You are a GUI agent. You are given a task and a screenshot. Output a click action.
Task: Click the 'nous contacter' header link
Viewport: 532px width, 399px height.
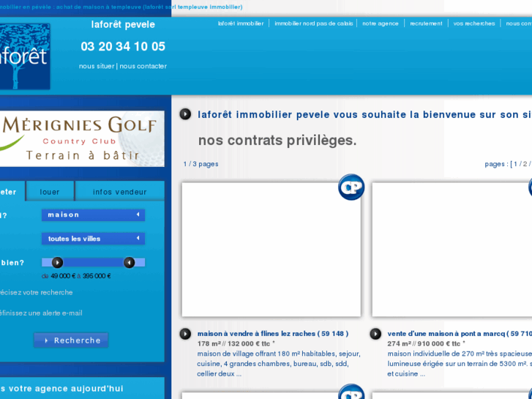[x=143, y=66]
